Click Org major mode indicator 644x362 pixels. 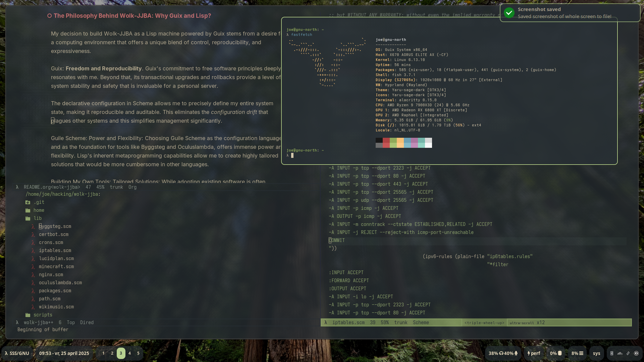[x=132, y=187]
